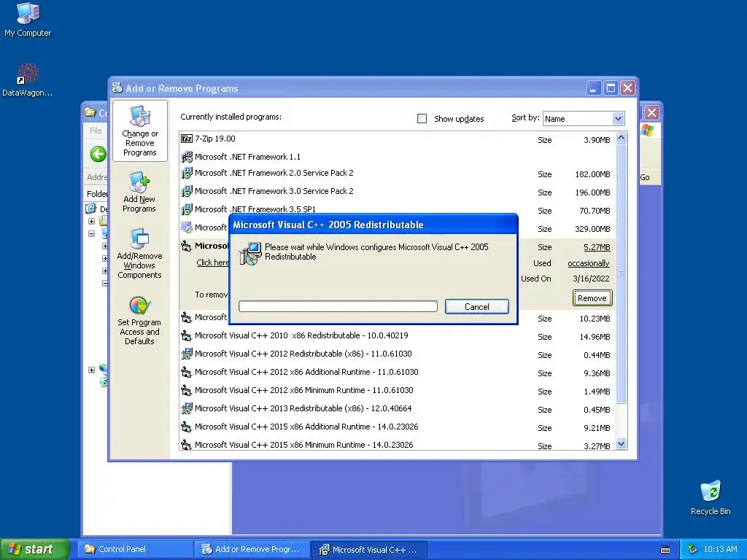Select Visual C++ 2010 x86 Redistributable icon
The height and width of the screenshot is (560, 747).
coord(186,335)
